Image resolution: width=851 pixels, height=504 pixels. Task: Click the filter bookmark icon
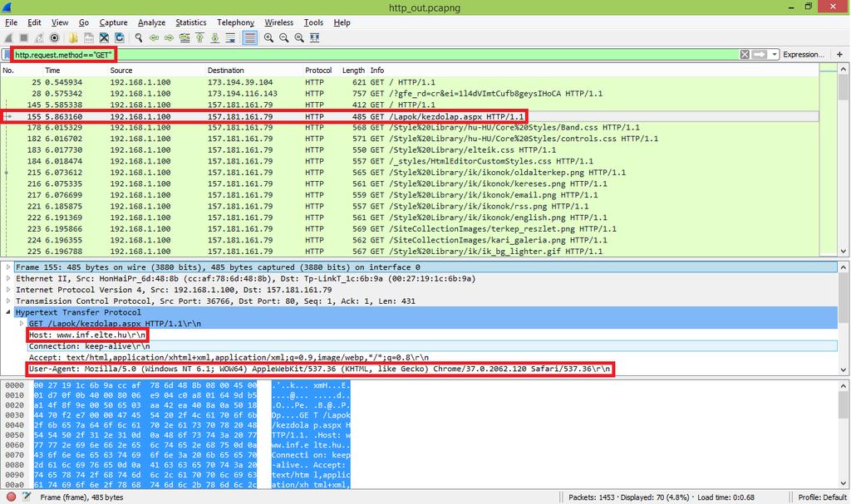pos(7,55)
